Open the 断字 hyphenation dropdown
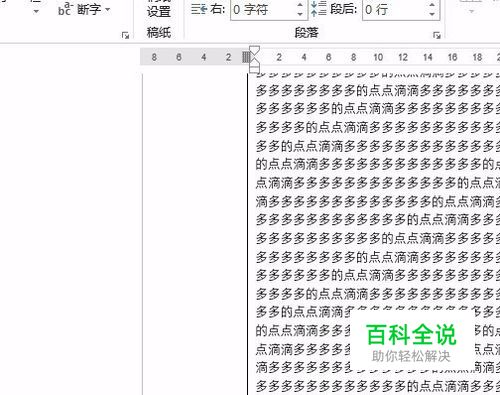The height and width of the screenshot is (395, 500). pos(84,9)
